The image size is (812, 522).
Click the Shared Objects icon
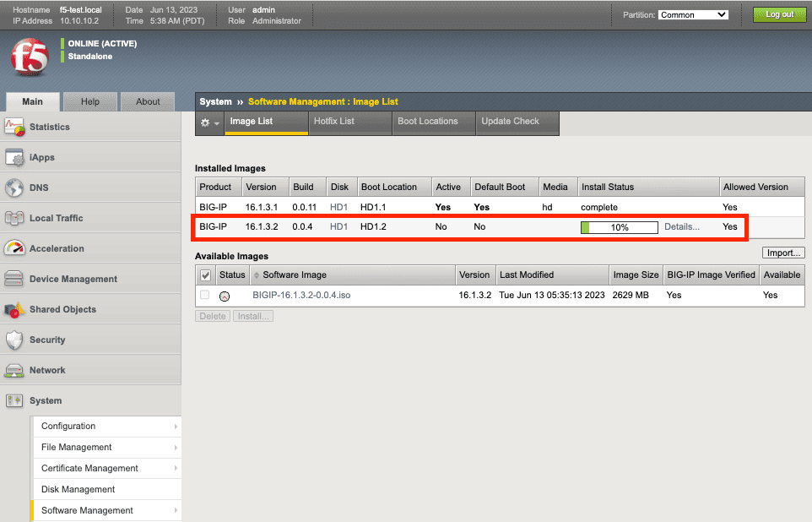pyautogui.click(x=14, y=309)
